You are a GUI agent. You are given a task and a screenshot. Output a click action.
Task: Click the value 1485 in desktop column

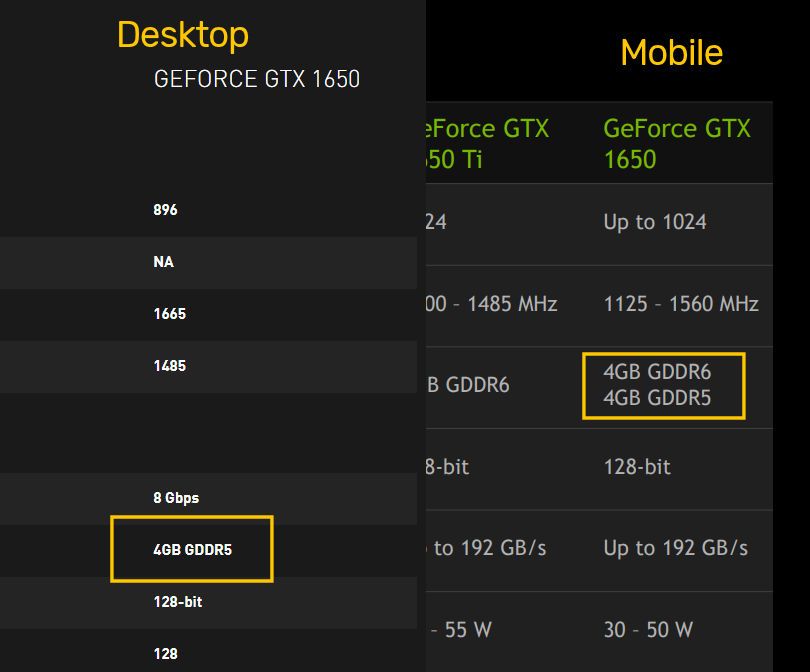coord(169,366)
